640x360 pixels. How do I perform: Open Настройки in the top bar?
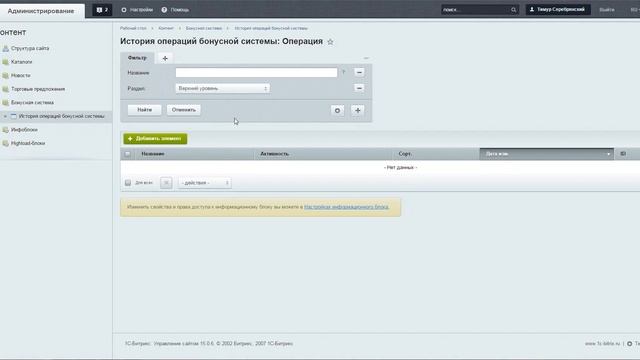[137, 10]
